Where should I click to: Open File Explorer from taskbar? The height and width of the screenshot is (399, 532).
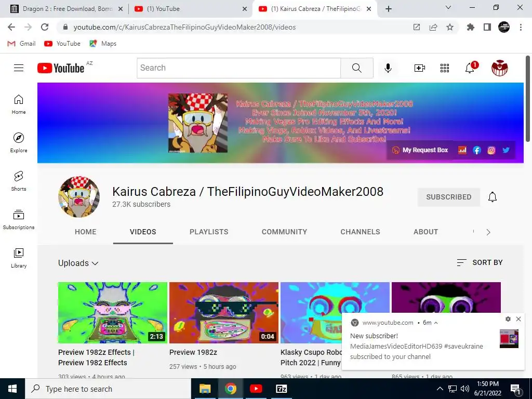click(205, 389)
